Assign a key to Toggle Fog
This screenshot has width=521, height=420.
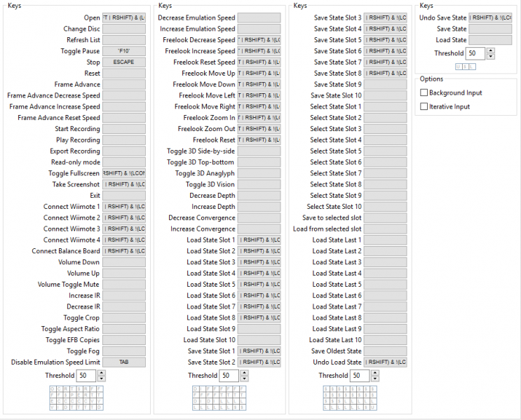(124, 351)
